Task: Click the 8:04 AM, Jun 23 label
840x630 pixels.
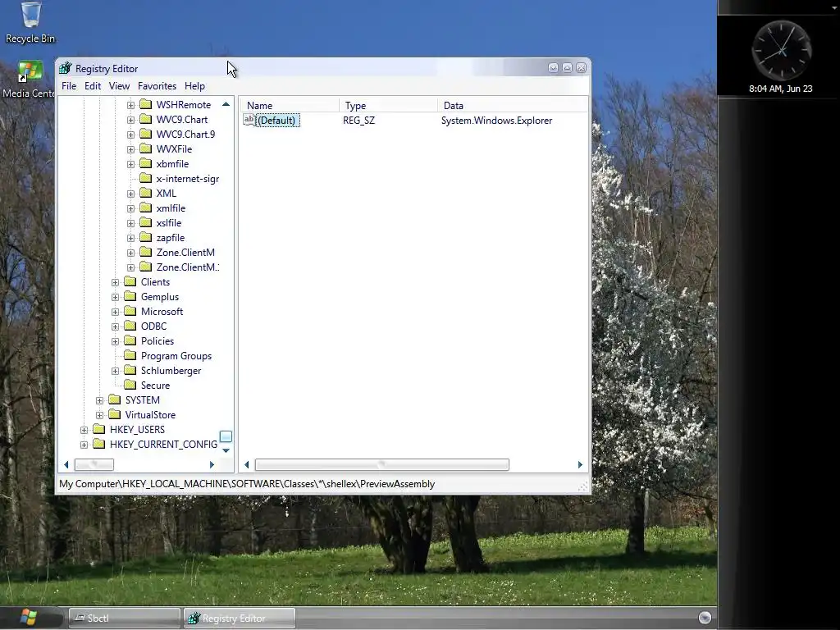Action: 781,89
